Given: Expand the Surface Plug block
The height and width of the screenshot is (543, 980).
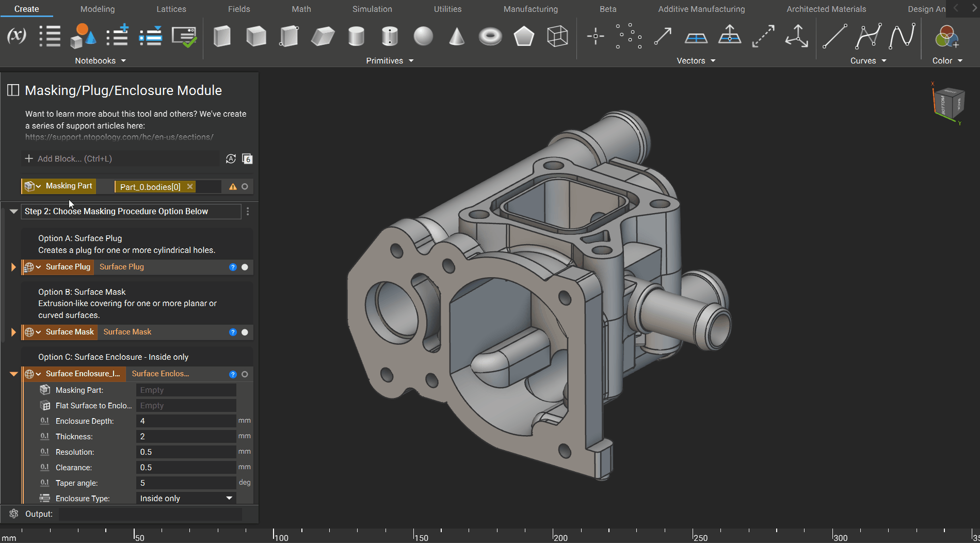Looking at the screenshot, I should pyautogui.click(x=13, y=267).
